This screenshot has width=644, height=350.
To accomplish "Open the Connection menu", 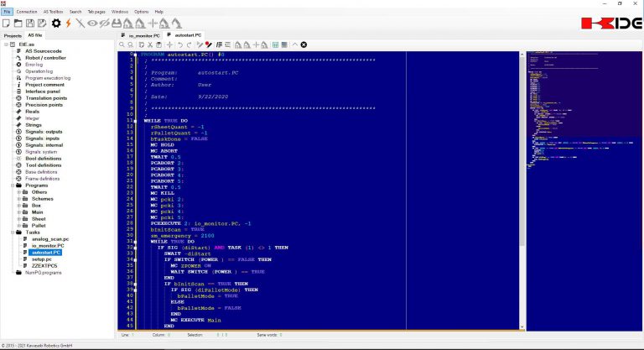I will pyautogui.click(x=27, y=12).
